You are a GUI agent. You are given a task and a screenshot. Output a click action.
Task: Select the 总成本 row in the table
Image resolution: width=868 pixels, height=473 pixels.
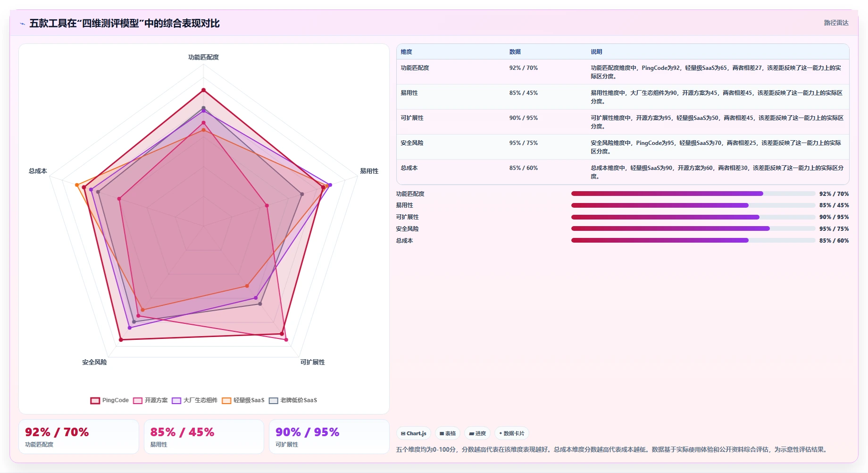point(623,172)
